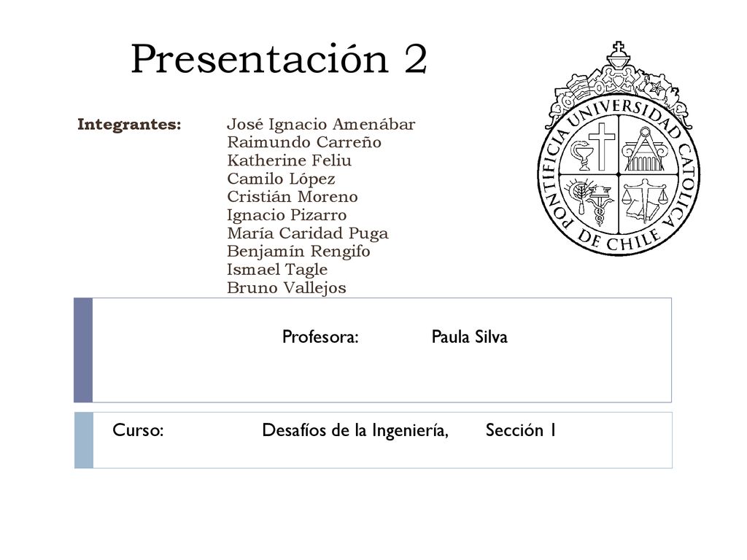Click the name José Ignacio Amenábar
Screen dimensions: 747x560
(321, 124)
